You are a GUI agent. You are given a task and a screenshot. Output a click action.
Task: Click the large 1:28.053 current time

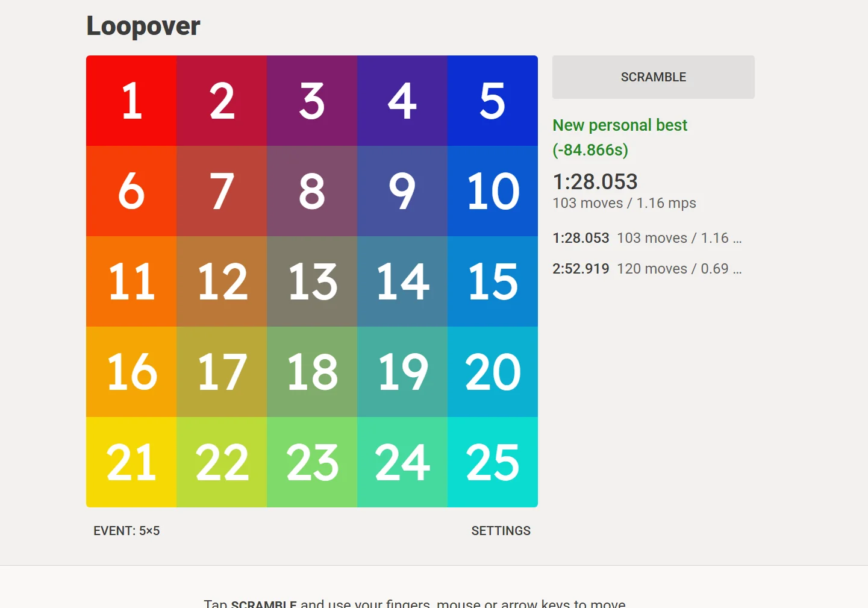coord(595,182)
